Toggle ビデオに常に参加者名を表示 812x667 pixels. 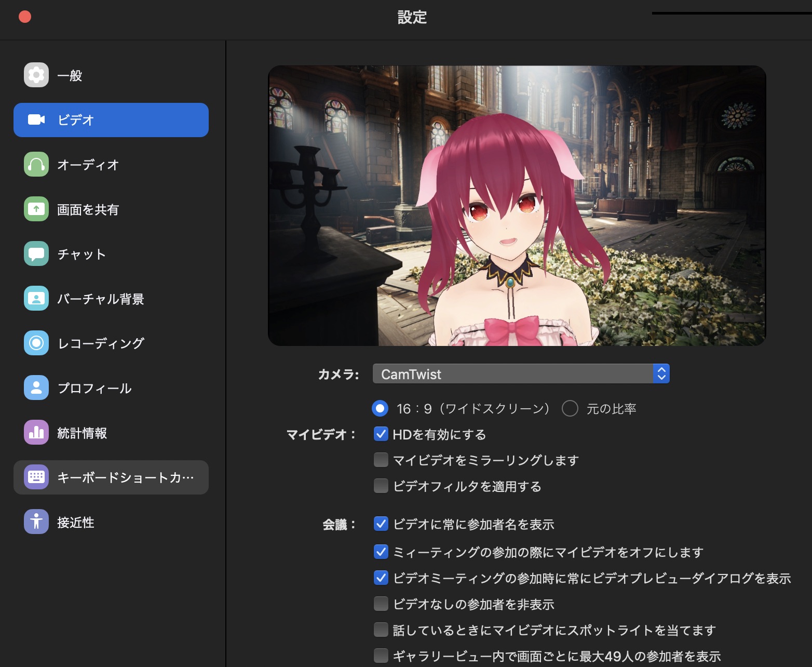[381, 524]
